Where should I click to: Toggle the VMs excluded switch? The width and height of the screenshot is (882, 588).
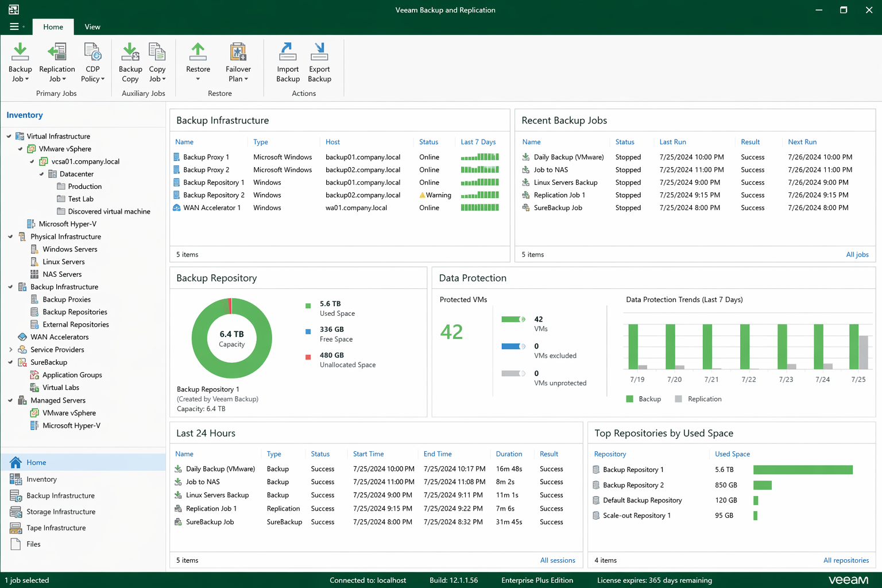click(513, 346)
